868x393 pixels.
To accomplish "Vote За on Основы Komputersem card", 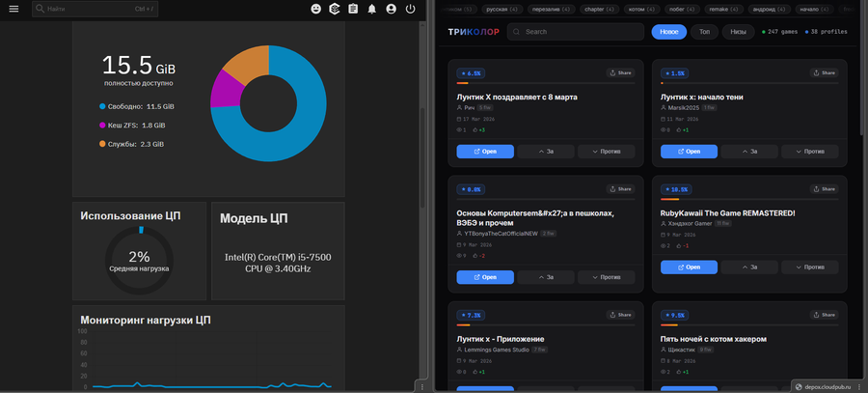I will click(x=546, y=277).
